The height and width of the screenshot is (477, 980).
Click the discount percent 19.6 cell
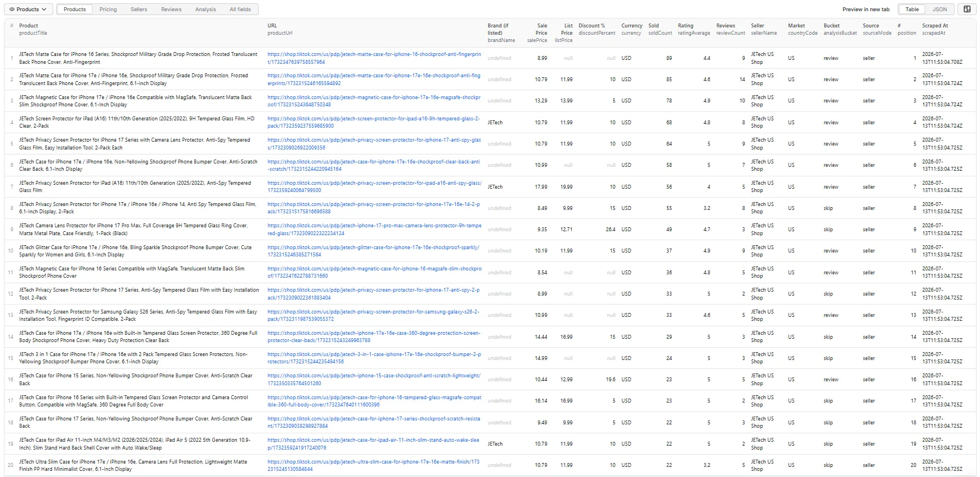pyautogui.click(x=610, y=380)
